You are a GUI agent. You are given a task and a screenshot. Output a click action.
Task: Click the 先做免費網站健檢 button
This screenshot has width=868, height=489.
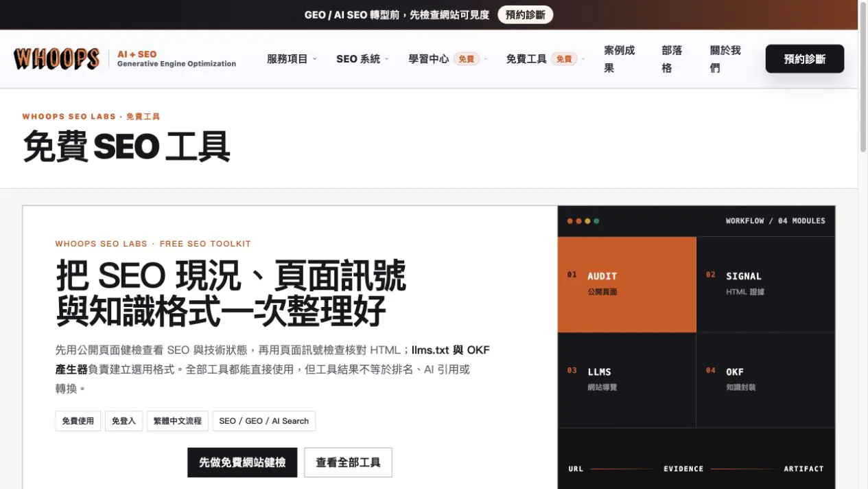coord(242,462)
